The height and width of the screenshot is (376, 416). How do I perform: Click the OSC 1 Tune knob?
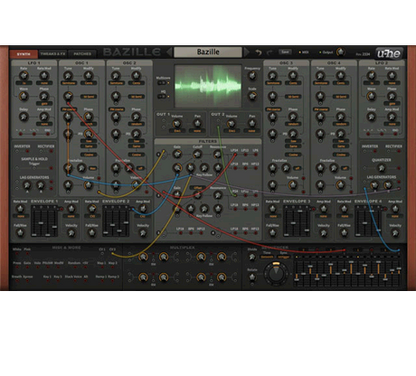68,76
